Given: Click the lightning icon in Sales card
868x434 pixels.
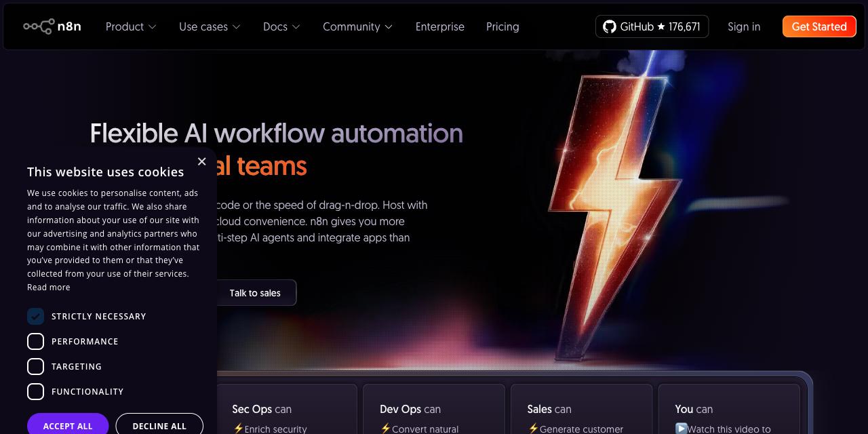Looking at the screenshot, I should pyautogui.click(x=533, y=429).
